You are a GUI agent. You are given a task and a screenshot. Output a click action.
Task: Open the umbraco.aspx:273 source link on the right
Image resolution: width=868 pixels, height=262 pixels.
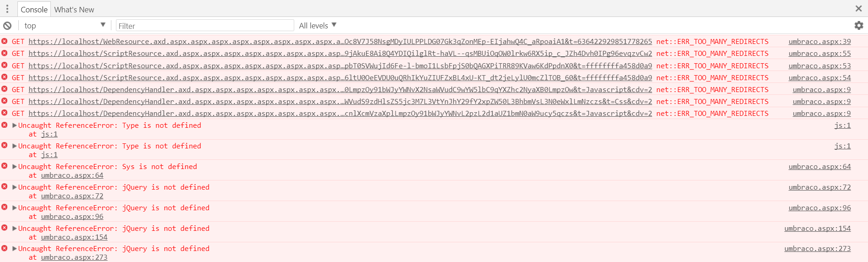(x=817, y=249)
